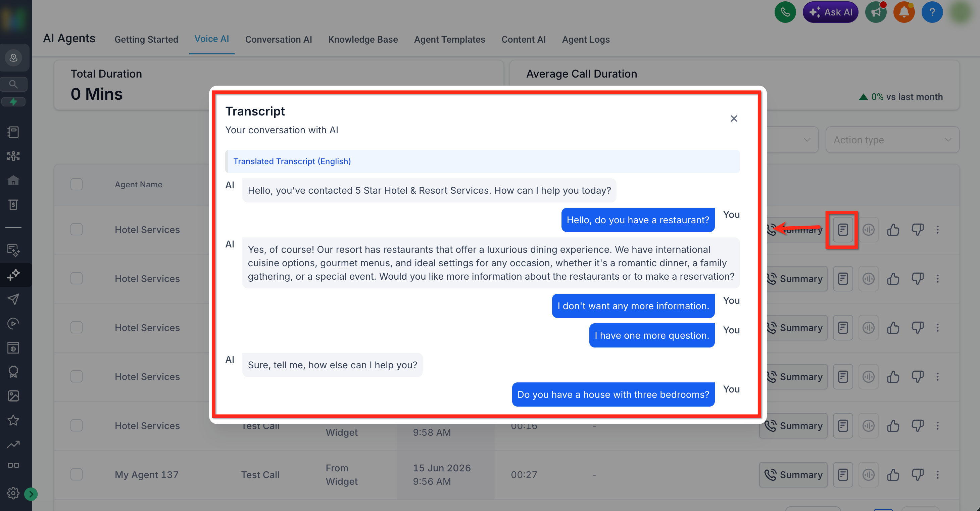Open settings gear in left sidebar
The height and width of the screenshot is (511, 980).
point(13,493)
